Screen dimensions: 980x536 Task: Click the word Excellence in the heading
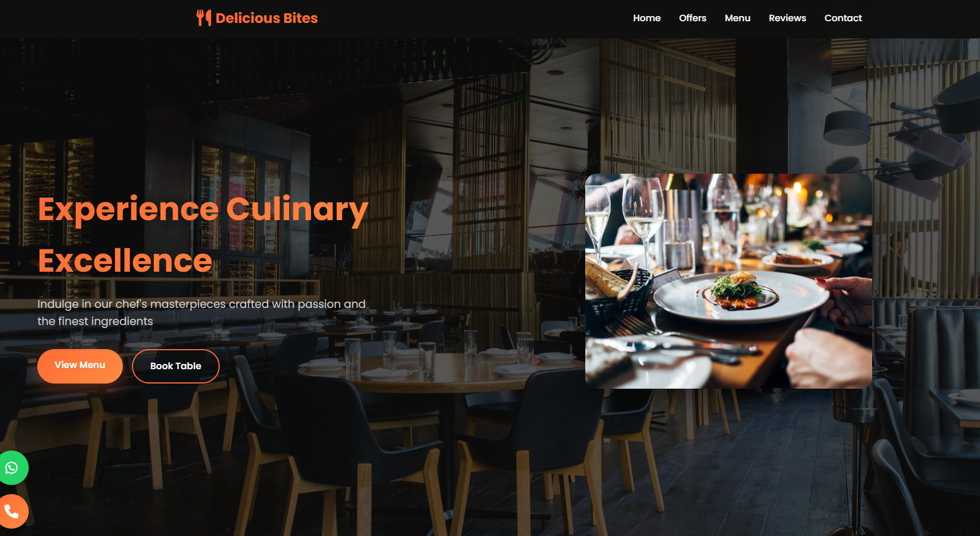coord(125,261)
